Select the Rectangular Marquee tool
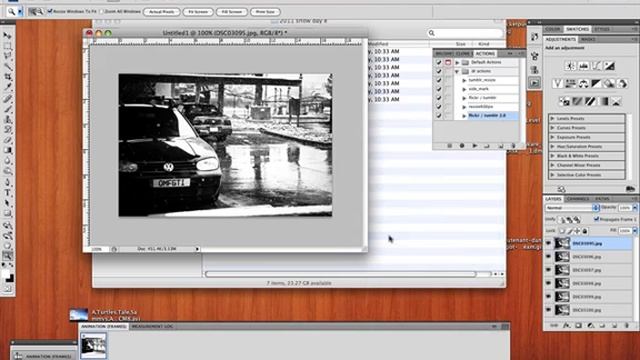 coord(7,46)
